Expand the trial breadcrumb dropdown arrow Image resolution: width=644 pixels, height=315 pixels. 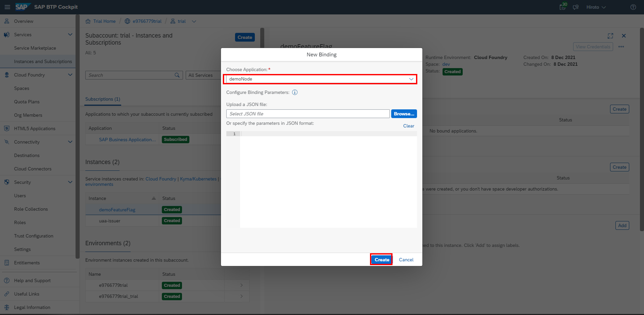click(x=194, y=21)
